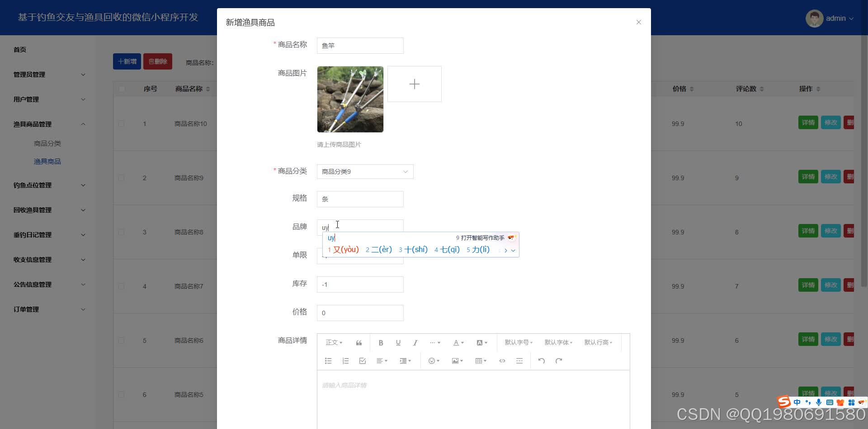868x429 pixels.
Task: Click the select-all checkbox in the table header
Action: 121,89
